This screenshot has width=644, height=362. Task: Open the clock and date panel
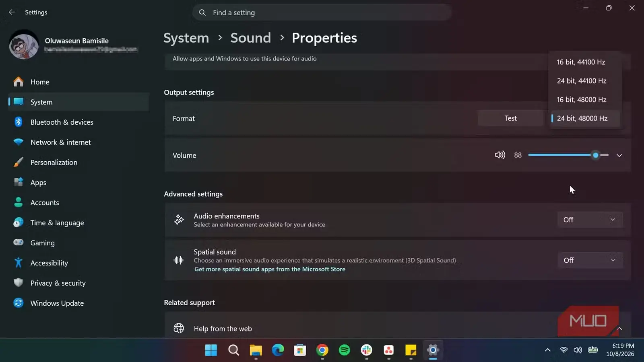tap(620, 350)
